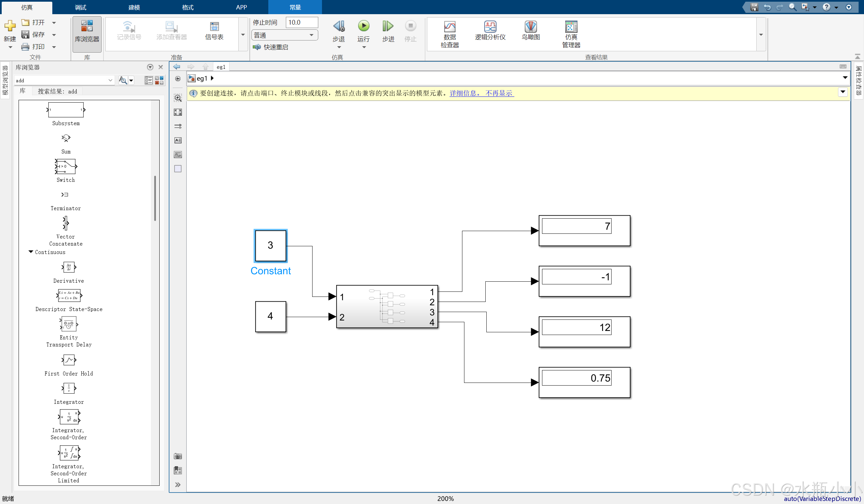Viewport: 864px width, 504px height.
Task: Click the green Run simulation button
Action: point(363,26)
